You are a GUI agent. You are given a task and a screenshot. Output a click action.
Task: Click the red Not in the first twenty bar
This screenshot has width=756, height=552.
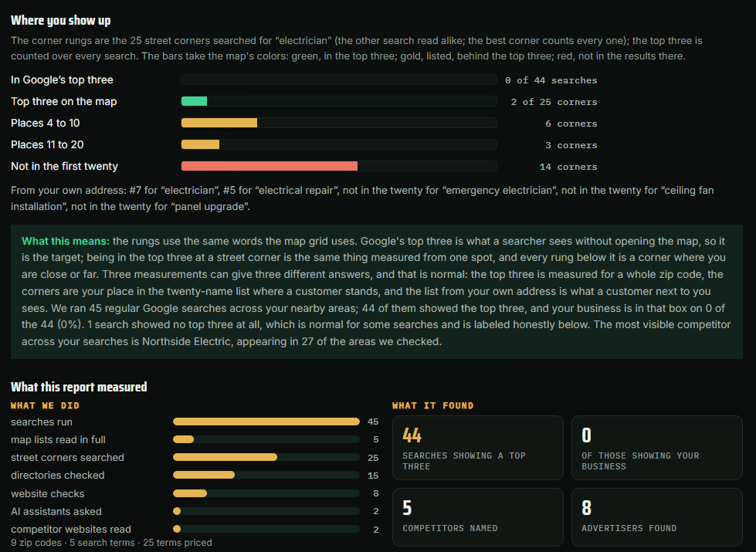(x=269, y=166)
